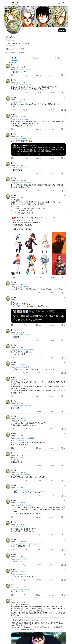
Task: Follow the あーる account
Action: [62, 30]
